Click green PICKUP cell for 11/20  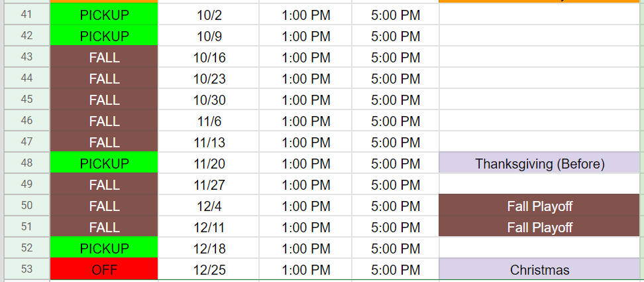104,163
